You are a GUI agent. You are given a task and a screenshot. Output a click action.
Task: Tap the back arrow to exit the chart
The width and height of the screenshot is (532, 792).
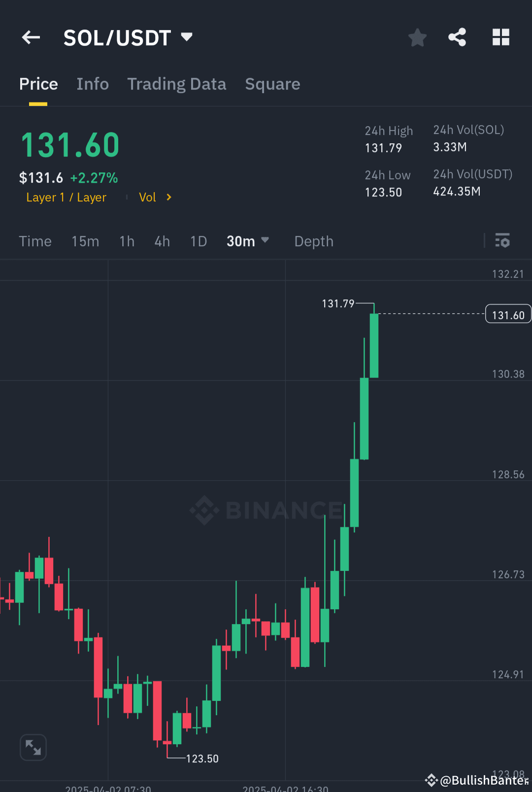click(x=31, y=37)
